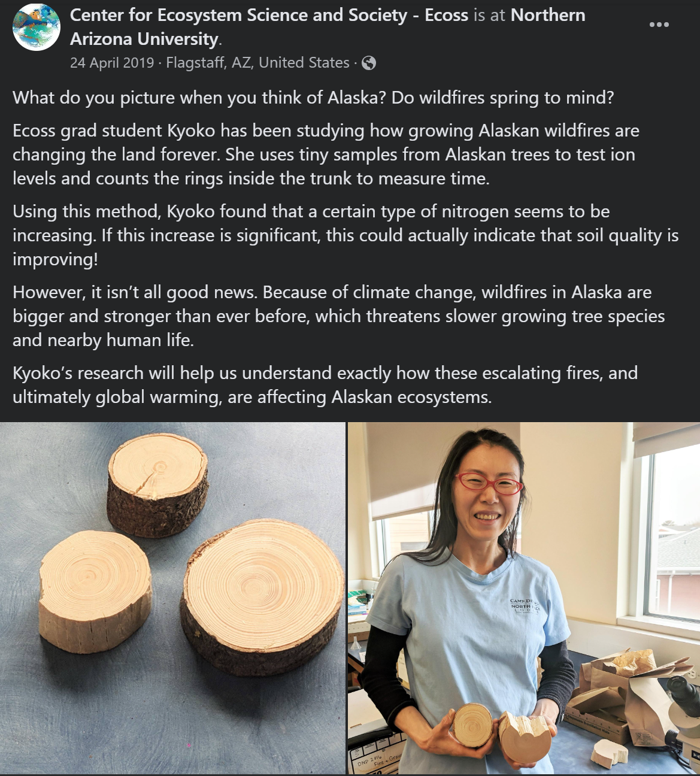The height and width of the screenshot is (776, 700).
Task: Open the post options three-dot menu
Action: (x=659, y=25)
